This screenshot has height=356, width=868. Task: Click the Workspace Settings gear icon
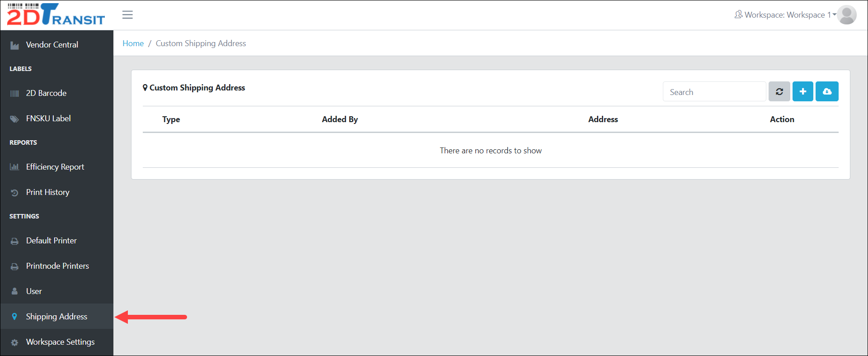pos(14,342)
